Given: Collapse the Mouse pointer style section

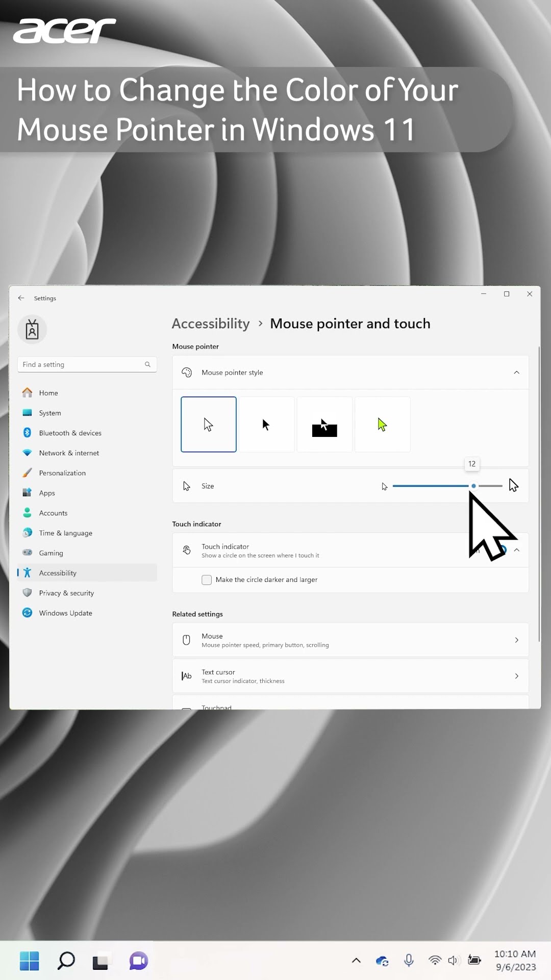Looking at the screenshot, I should [517, 373].
